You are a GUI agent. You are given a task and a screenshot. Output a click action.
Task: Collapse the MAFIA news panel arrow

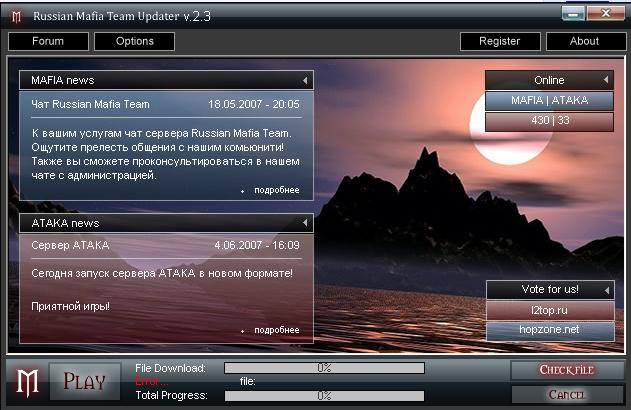304,80
